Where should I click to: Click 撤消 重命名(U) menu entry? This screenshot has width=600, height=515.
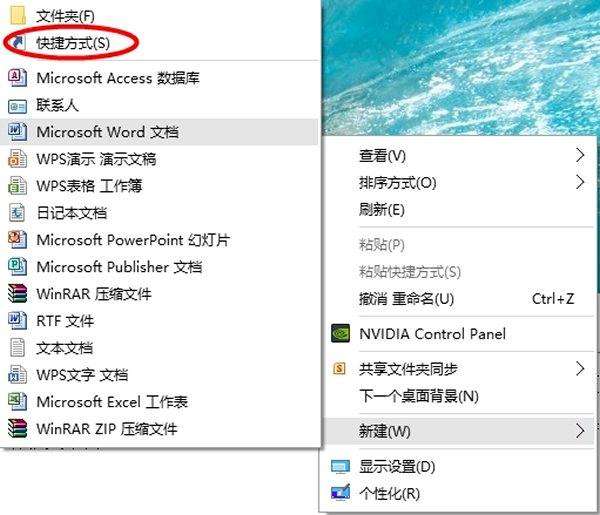point(406,299)
